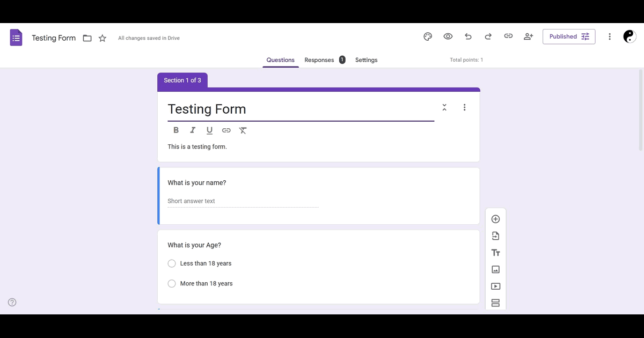644x338 pixels.
Task: Insert a link in the title
Action: (226, 130)
